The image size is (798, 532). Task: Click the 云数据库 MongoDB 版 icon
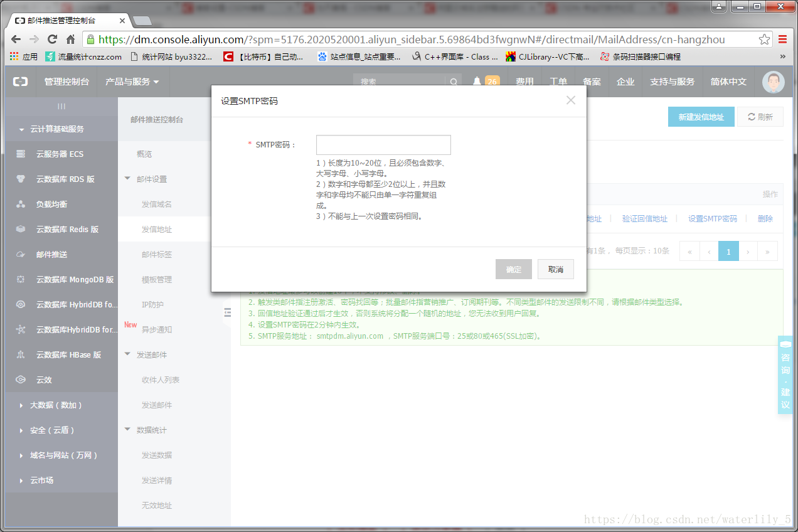(x=21, y=279)
